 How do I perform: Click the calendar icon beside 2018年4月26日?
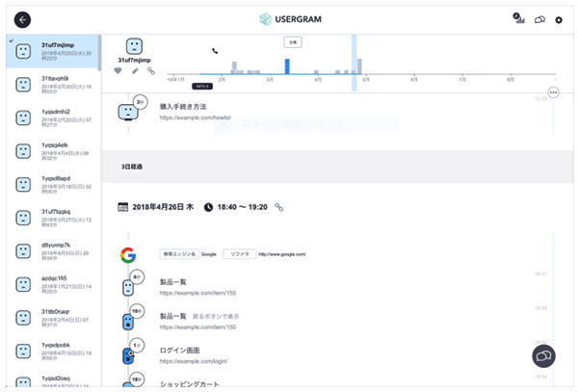(x=122, y=207)
